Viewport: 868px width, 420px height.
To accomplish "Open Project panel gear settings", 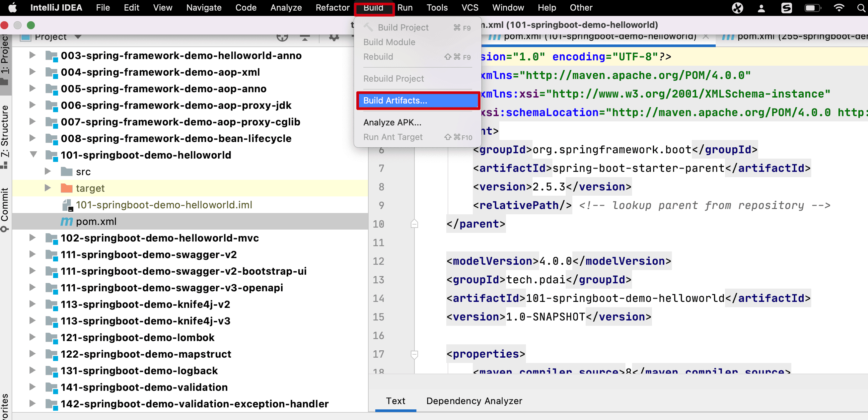I will (333, 37).
